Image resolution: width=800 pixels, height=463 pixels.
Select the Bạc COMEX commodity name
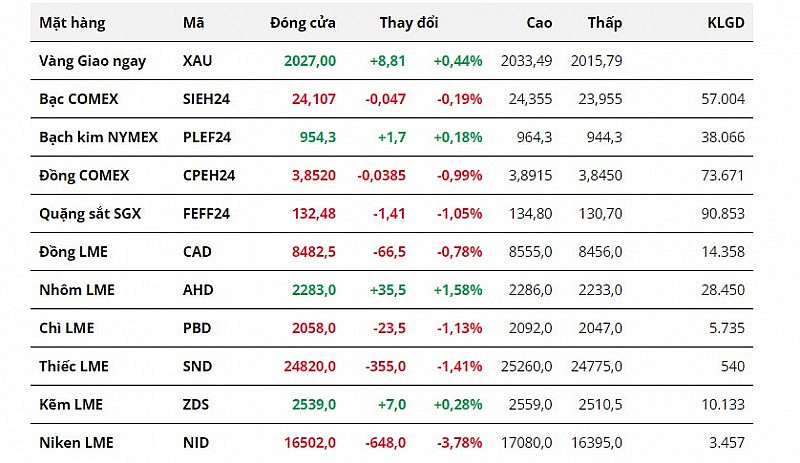[79, 98]
